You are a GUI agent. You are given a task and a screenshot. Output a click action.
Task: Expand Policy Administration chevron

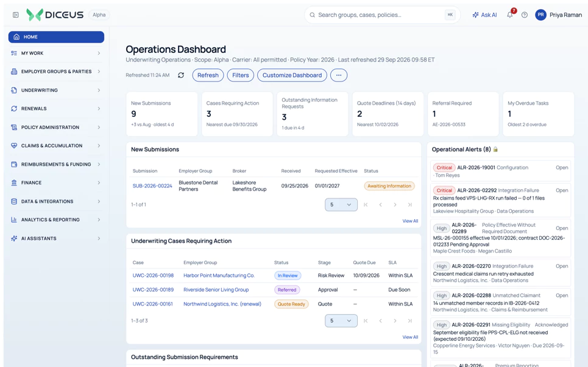click(99, 127)
